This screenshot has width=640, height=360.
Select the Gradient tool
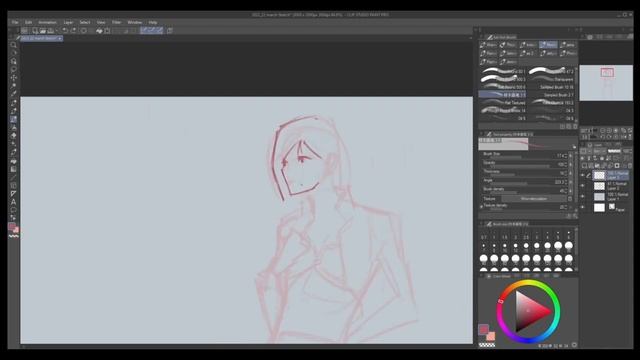[13, 169]
